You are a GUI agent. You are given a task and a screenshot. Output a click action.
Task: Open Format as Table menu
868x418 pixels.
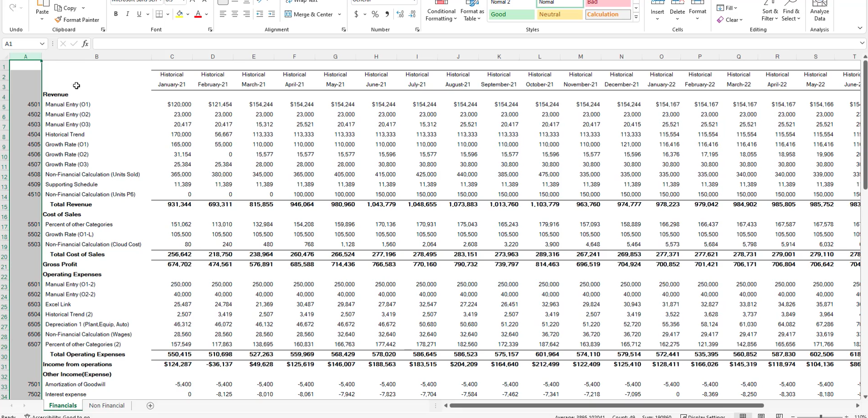coord(472,11)
